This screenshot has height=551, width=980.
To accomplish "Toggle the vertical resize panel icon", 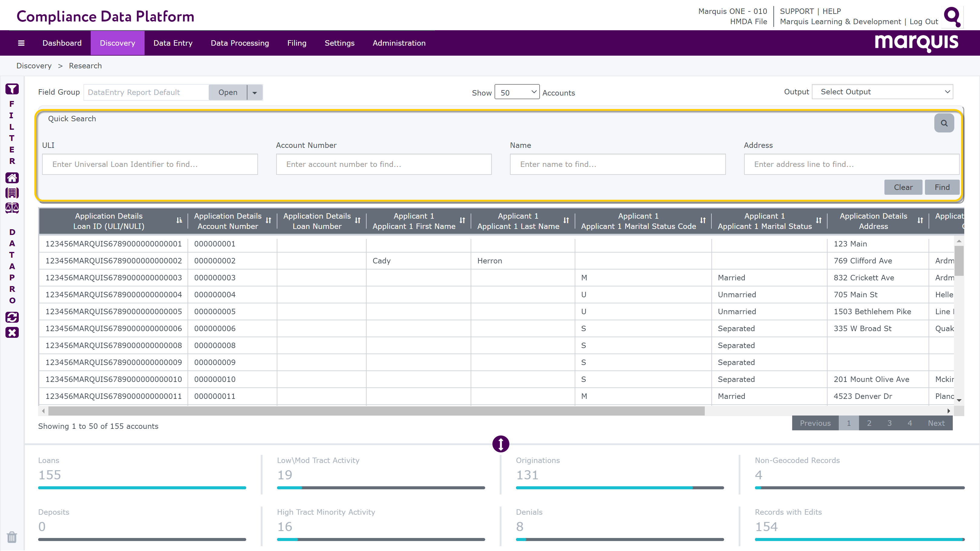I will pos(501,444).
